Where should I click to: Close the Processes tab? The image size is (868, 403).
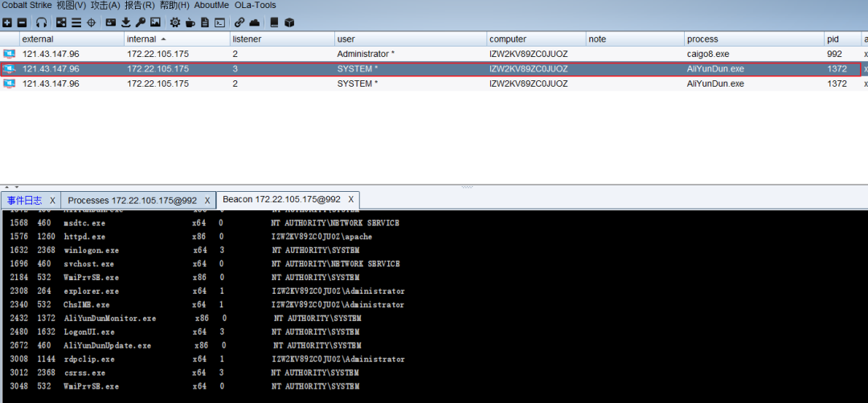pos(207,200)
